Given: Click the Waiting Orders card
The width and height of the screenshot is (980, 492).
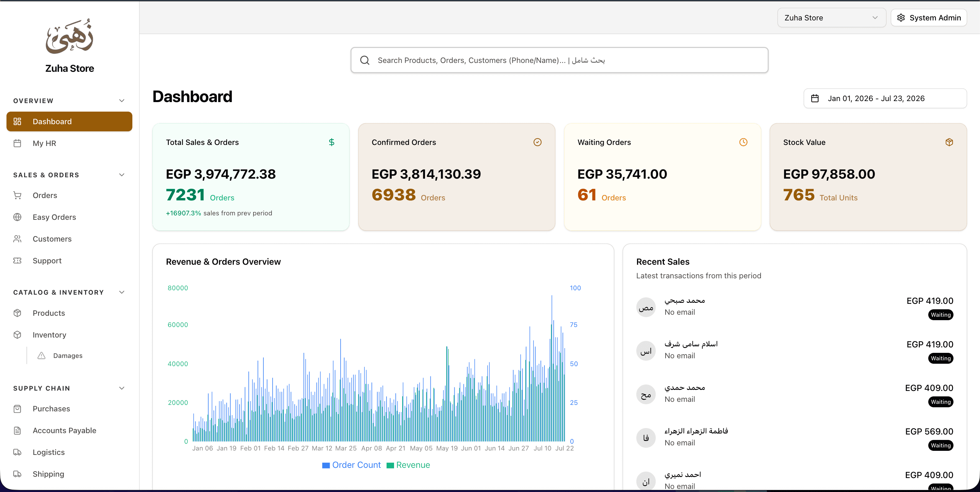Looking at the screenshot, I should 662,177.
